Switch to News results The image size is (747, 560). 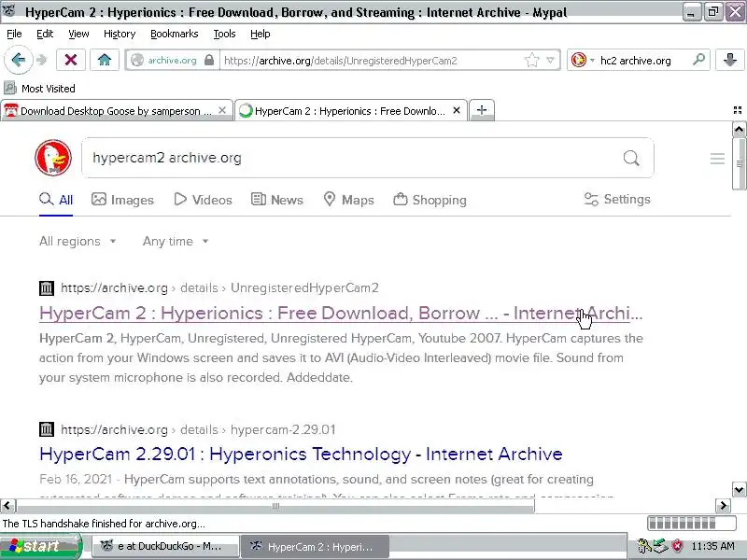coord(277,200)
